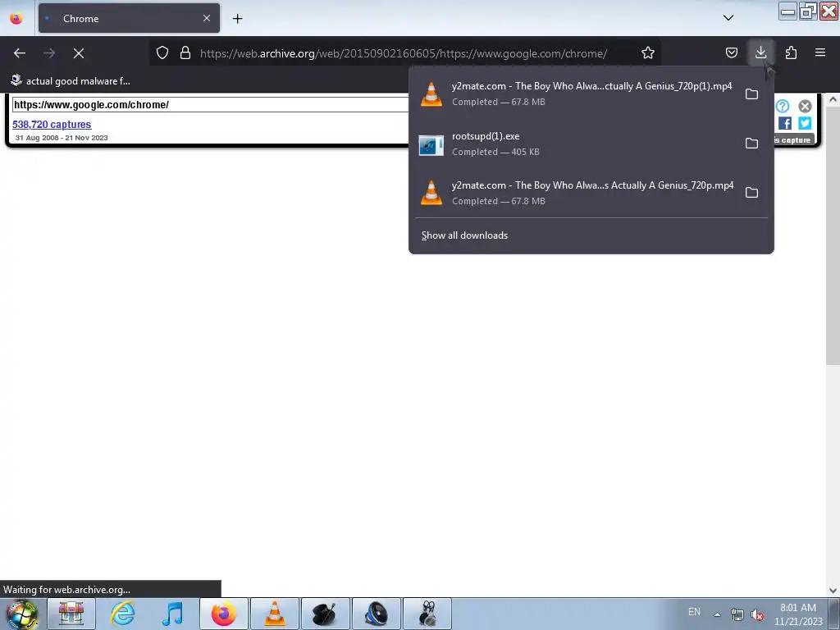
Task: Show rootsupd(1).exe in folder icon
Action: pyautogui.click(x=751, y=144)
